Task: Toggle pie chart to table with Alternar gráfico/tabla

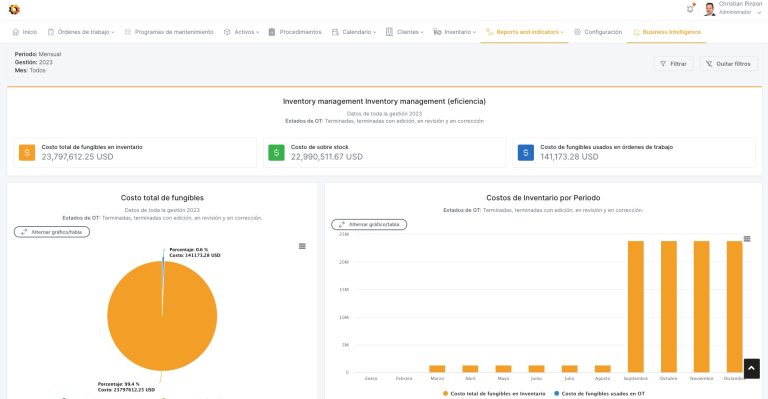Action: [52, 232]
